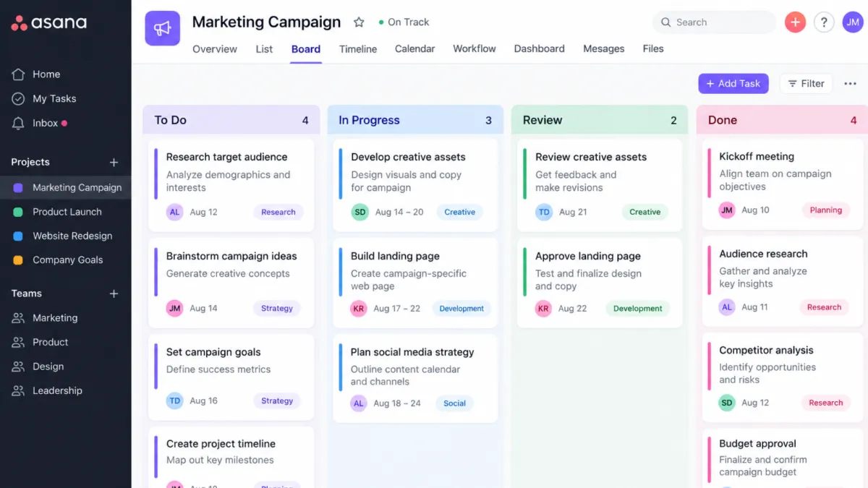Click the AL avatar on Research target audience
Viewport: 868px width, 488px height.
coord(174,212)
